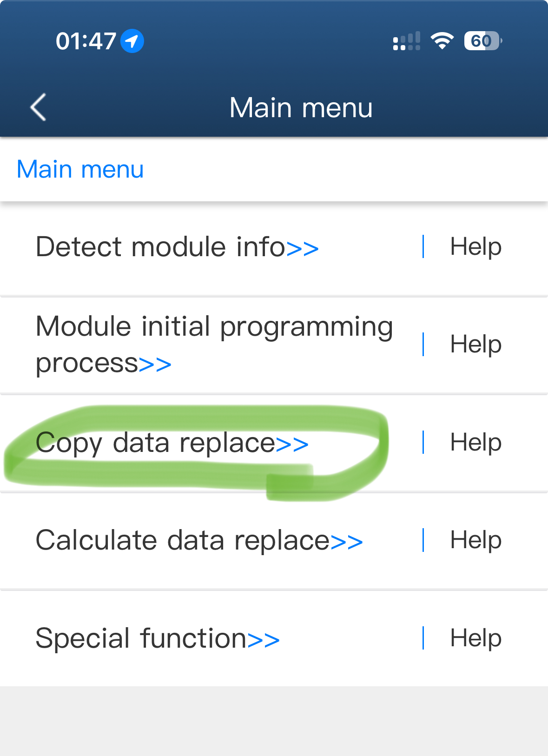Tap the battery level indicator
This screenshot has height=756, width=548.
click(x=482, y=41)
